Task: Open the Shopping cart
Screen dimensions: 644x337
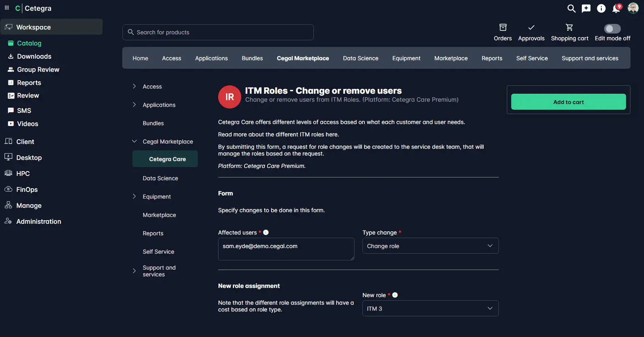Action: point(569,28)
